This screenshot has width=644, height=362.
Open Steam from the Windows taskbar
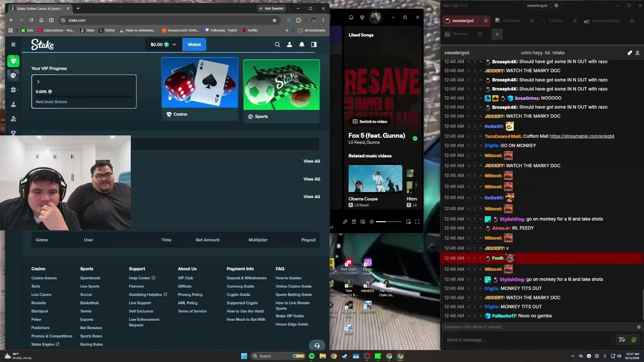click(345, 356)
